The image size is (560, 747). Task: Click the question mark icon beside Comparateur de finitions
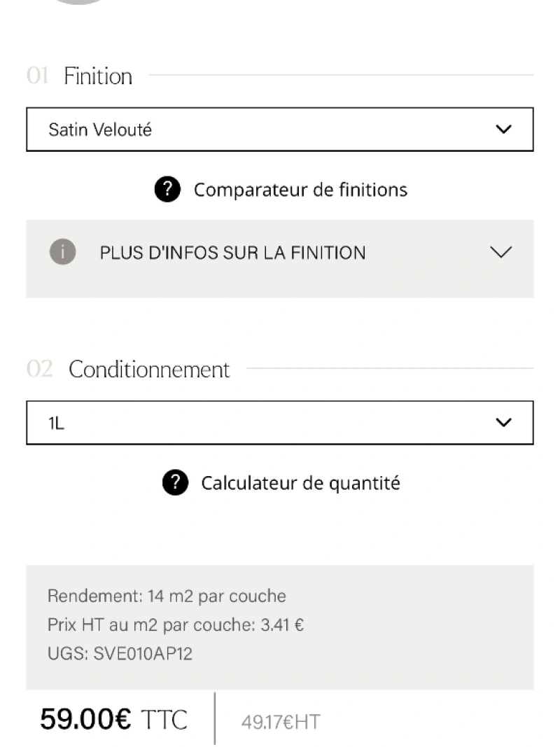(x=167, y=189)
